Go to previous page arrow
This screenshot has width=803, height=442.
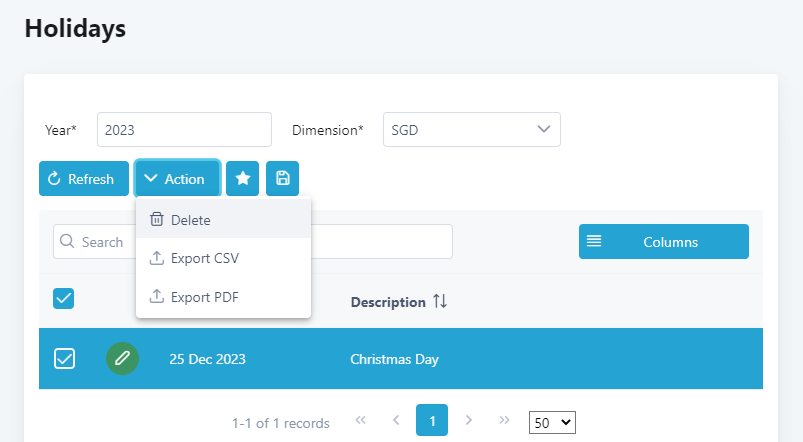coord(396,421)
